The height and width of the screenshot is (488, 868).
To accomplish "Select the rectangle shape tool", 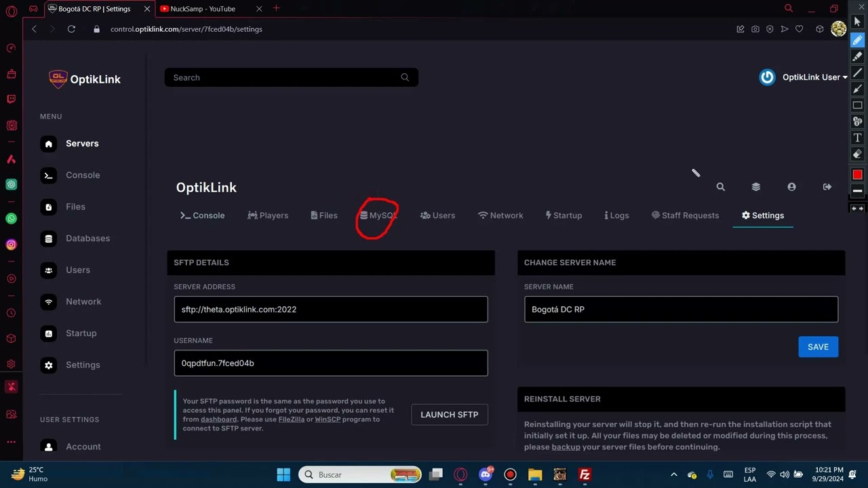I will (857, 105).
